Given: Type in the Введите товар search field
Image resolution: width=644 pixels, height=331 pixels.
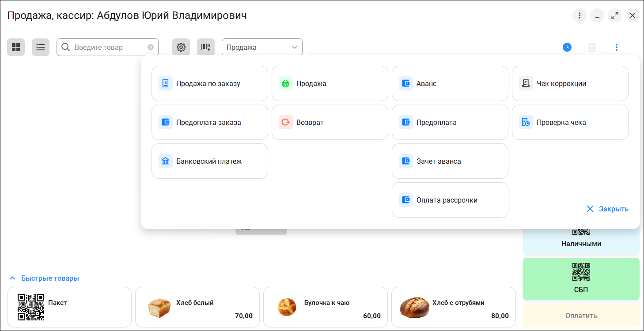Looking at the screenshot, I should [108, 47].
